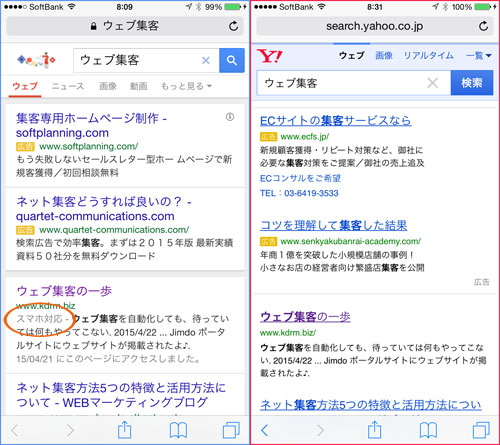Open bookmarks in left Safari toolbar
The image size is (500, 445).
(x=178, y=430)
